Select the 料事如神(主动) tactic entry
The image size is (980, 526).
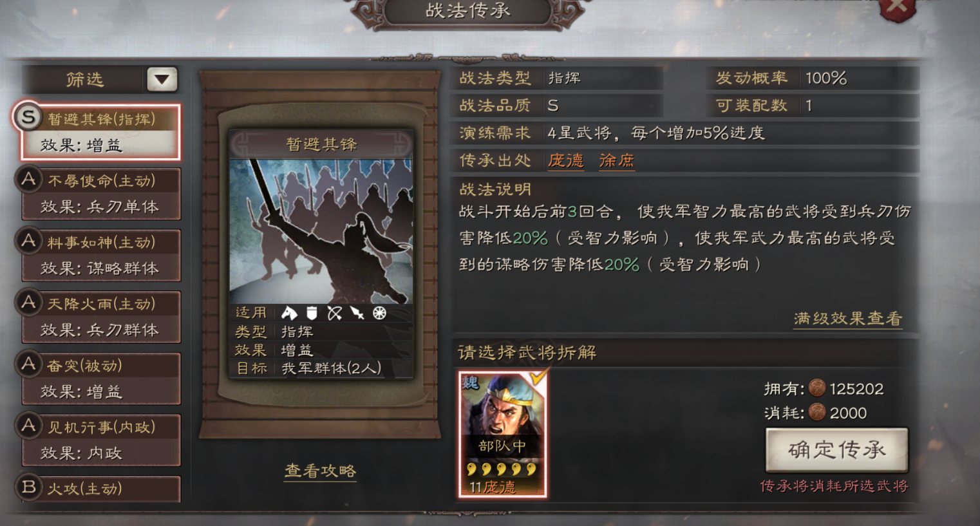click(x=101, y=256)
